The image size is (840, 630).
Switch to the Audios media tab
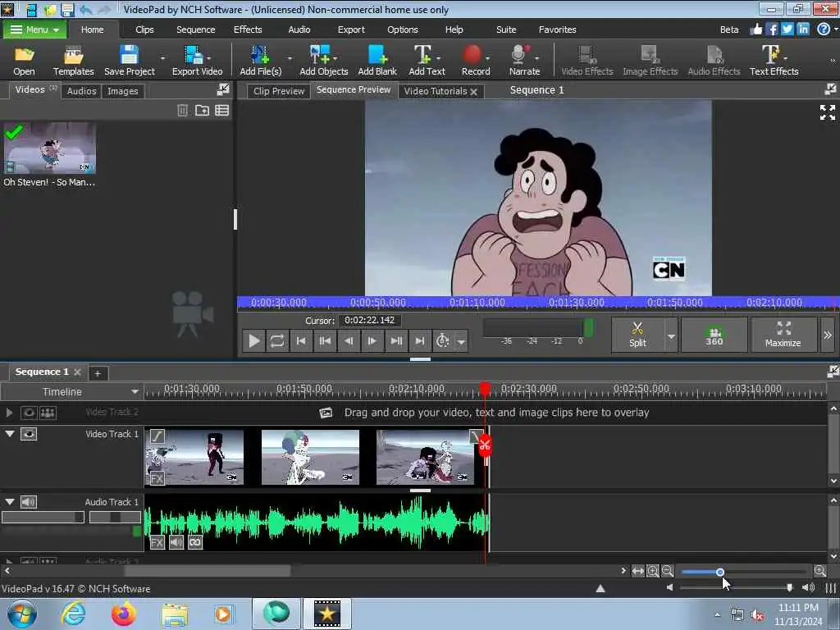[x=81, y=91]
